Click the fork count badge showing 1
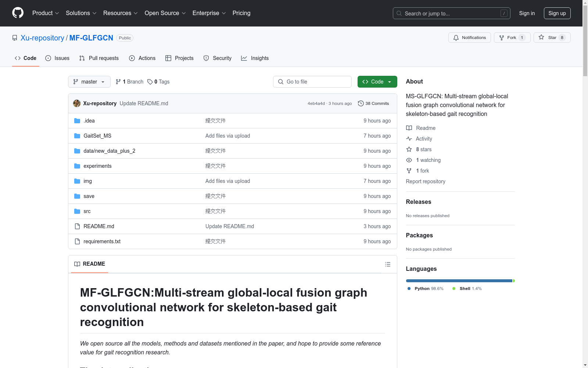The image size is (588, 368). [x=522, y=38]
